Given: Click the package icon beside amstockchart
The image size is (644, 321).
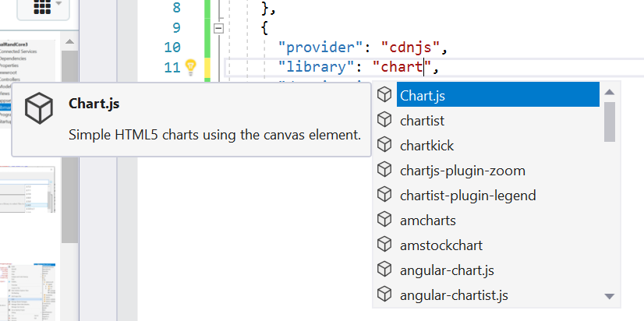Looking at the screenshot, I should click(x=384, y=244).
